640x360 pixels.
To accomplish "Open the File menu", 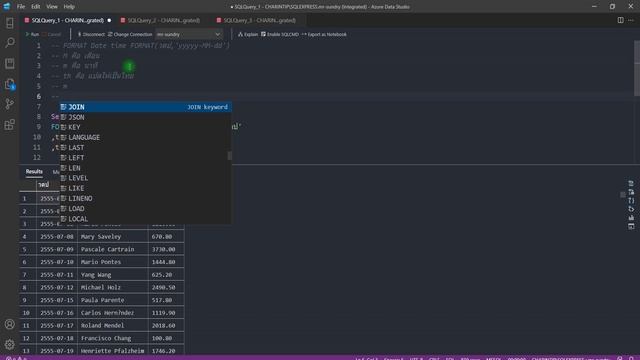I will (x=21, y=7).
